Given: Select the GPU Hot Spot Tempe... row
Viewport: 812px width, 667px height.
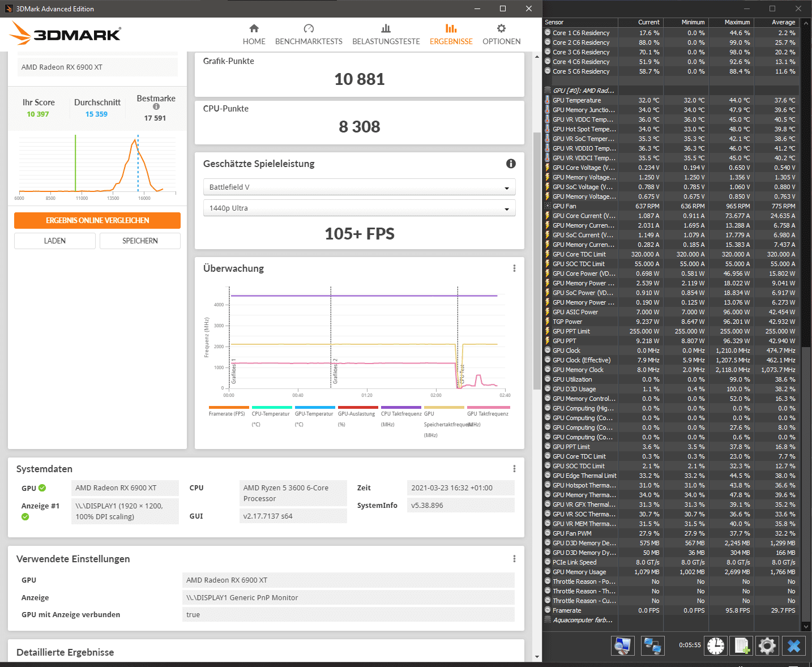Looking at the screenshot, I should (x=671, y=129).
